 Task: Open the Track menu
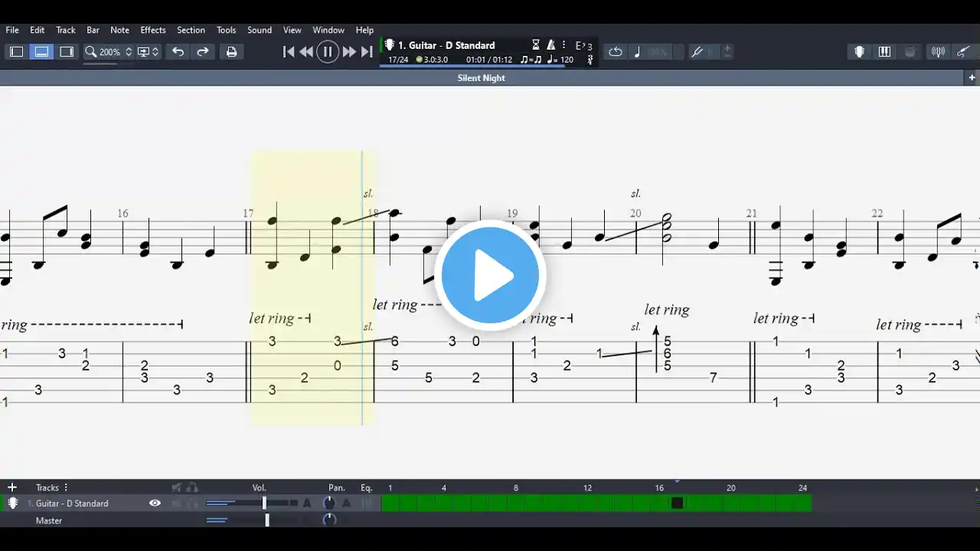[x=66, y=30]
